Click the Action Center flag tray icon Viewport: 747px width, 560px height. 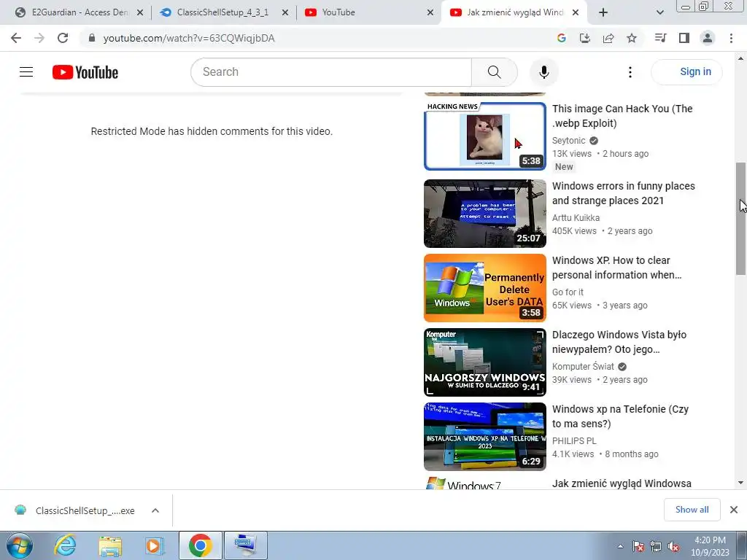pyautogui.click(x=638, y=547)
